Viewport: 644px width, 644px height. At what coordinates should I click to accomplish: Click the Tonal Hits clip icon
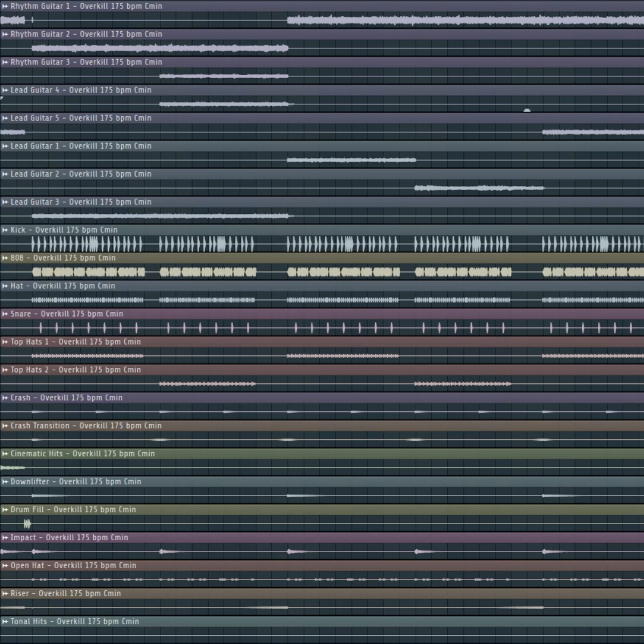5,621
